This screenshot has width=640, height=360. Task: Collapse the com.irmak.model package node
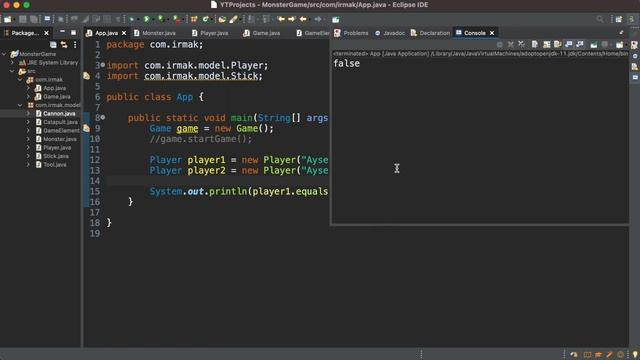(x=20, y=105)
